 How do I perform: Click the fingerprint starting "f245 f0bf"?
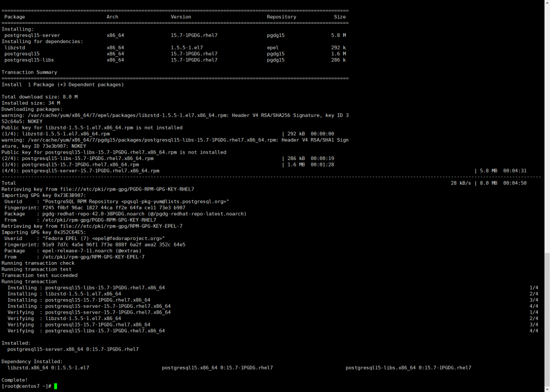click(114, 208)
